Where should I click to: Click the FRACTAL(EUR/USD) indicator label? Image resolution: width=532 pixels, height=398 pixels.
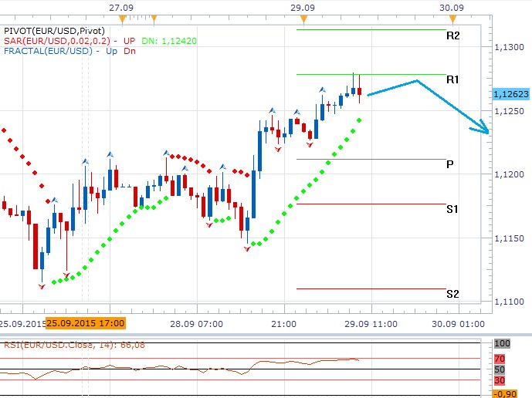pos(45,51)
